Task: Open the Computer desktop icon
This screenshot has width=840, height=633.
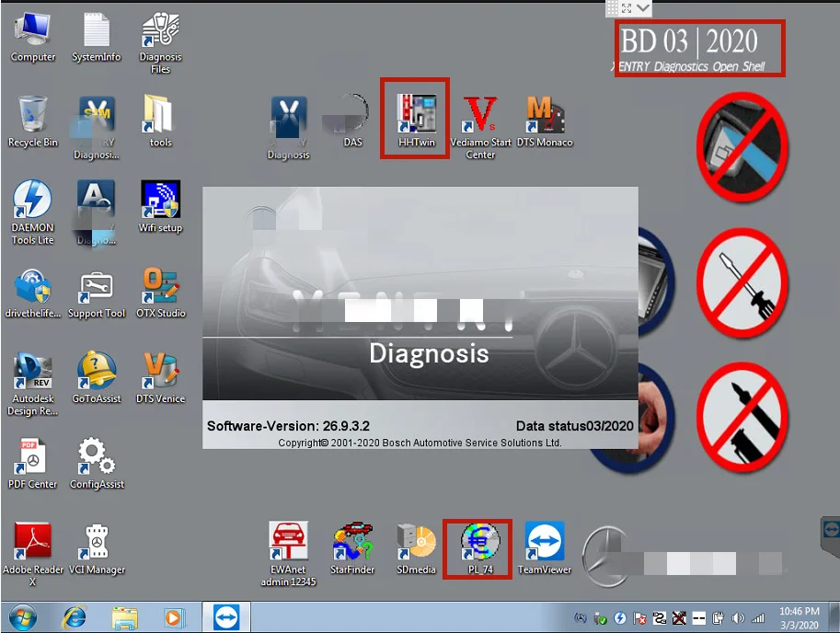Action: [33, 38]
